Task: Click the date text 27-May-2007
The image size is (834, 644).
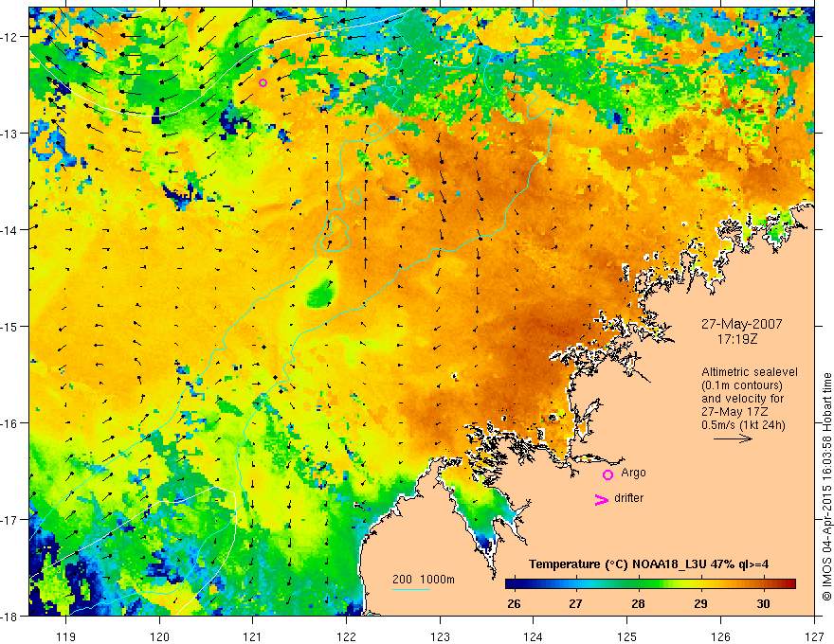Action: (x=742, y=324)
